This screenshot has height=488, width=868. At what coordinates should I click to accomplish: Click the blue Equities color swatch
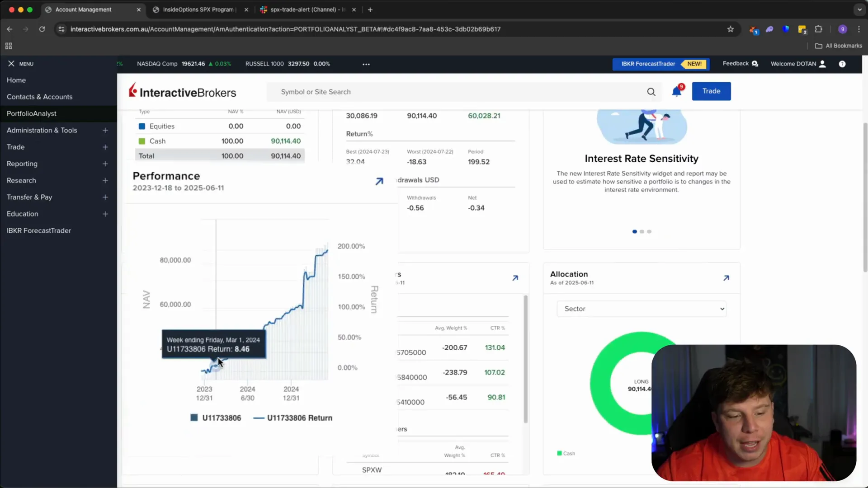[x=142, y=126]
